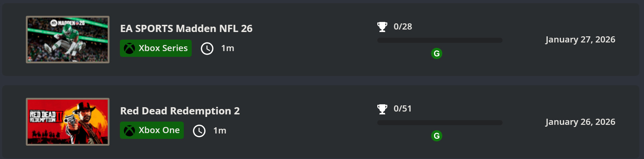Click the Madden NFL 26 achievement progress bar
Viewport: 644px width, 159px height.
pyautogui.click(x=440, y=40)
